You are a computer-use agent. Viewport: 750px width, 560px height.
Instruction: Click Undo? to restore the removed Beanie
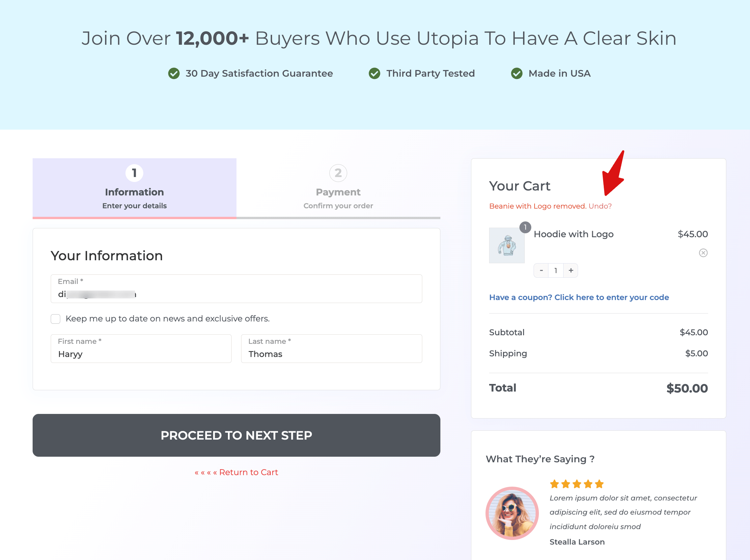tap(600, 206)
